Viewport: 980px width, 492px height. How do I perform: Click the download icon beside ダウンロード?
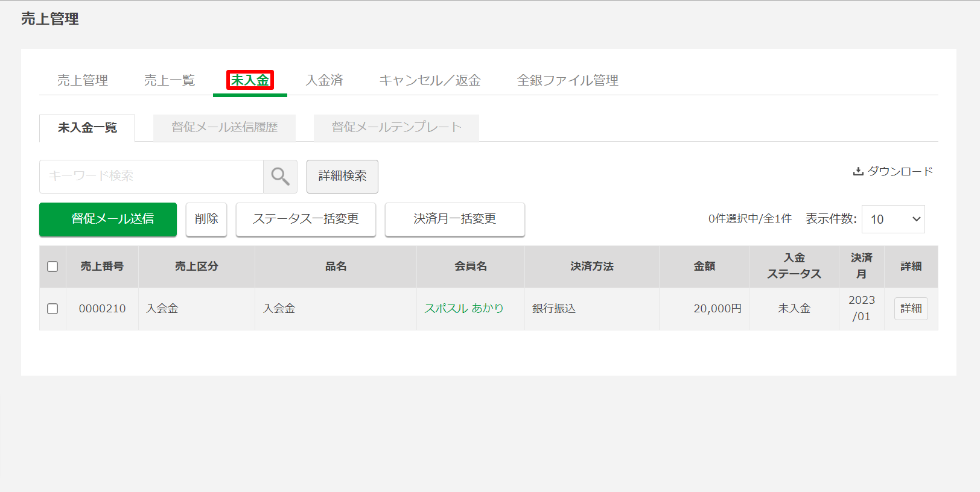pyautogui.click(x=858, y=172)
